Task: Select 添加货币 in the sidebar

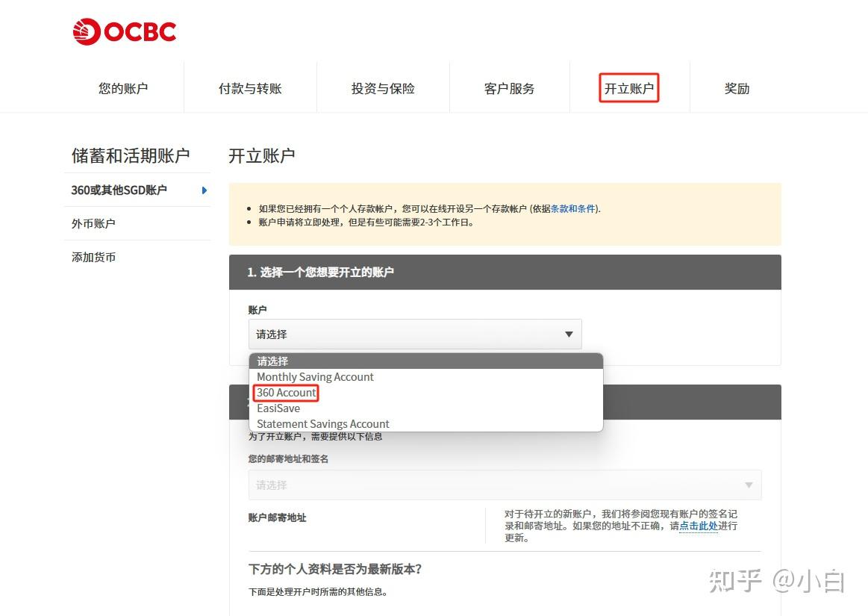Action: tap(93, 257)
